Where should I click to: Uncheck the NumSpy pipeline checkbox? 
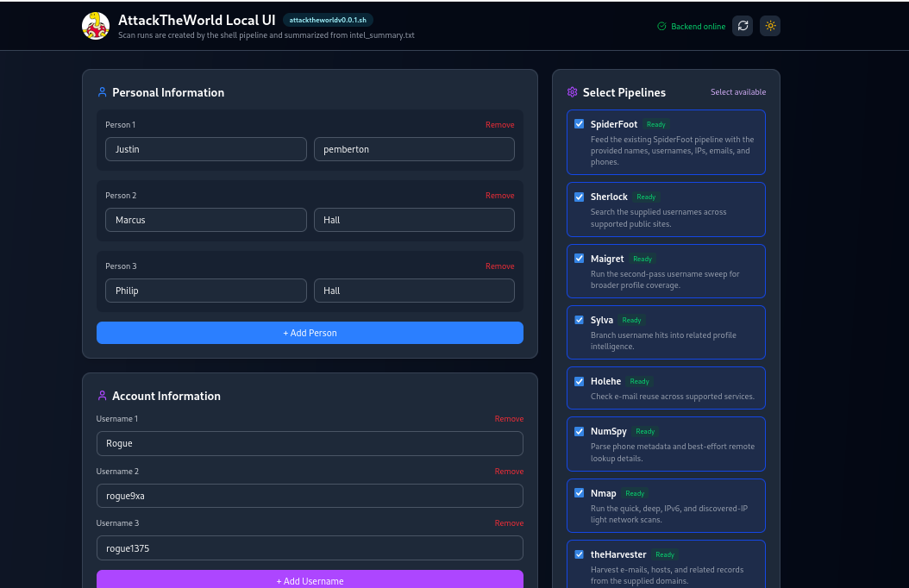[580, 432]
